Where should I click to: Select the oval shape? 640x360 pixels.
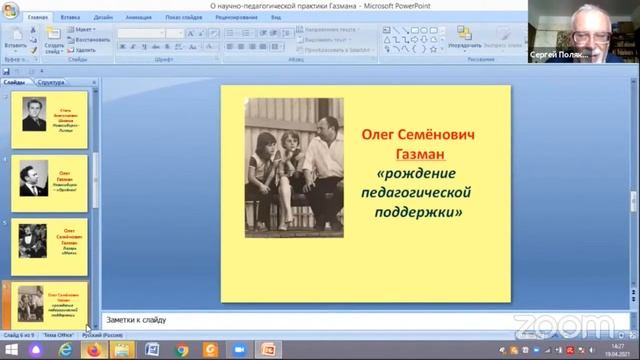tap(424, 30)
